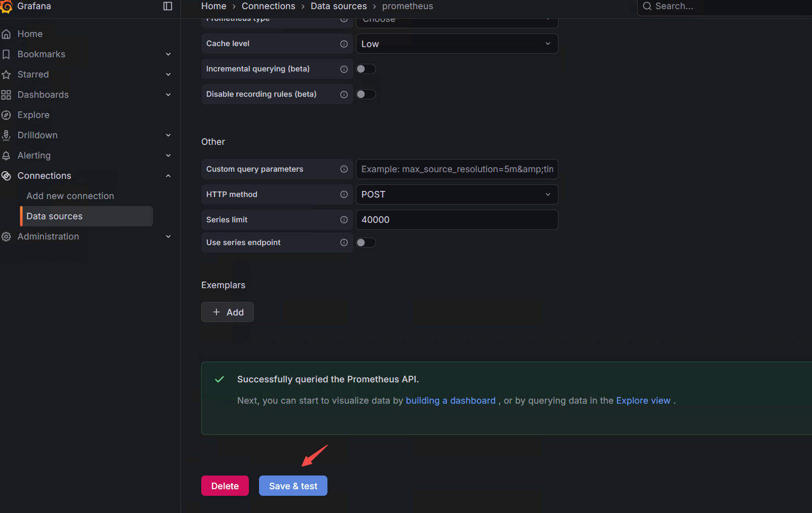Click the Connections icon in sidebar
The width and height of the screenshot is (812, 513).
(6, 176)
